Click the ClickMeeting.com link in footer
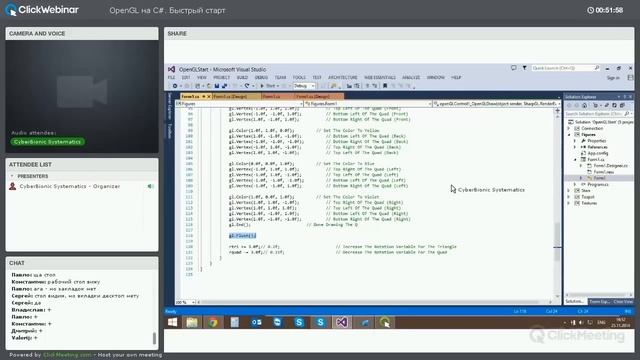Image resolution: width=640 pixels, height=360 pixels. 67,355
